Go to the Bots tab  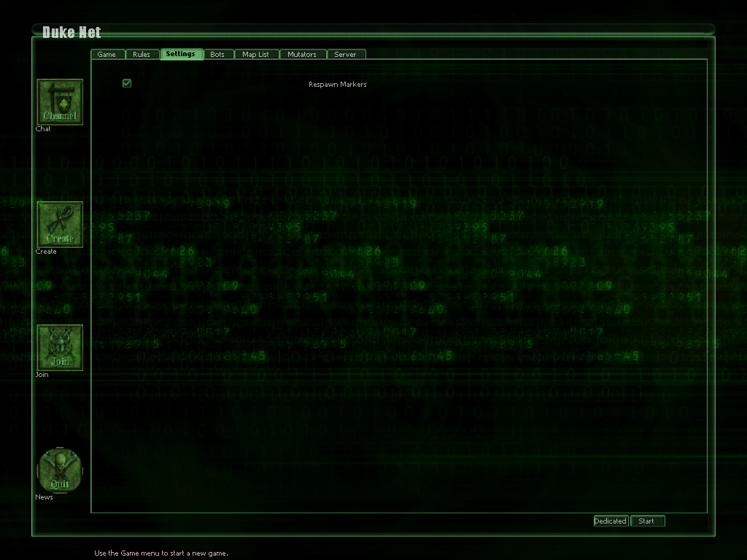tap(219, 54)
